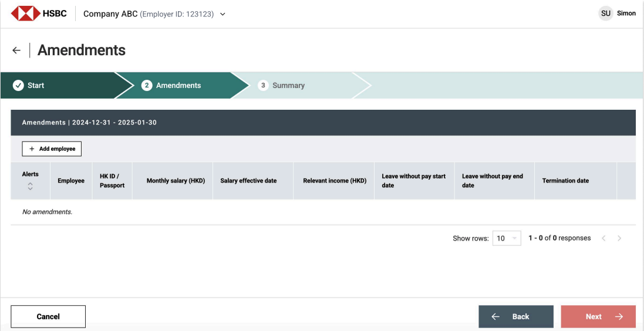The image size is (644, 331).
Task: Open the Show rows dropdown
Action: (507, 238)
